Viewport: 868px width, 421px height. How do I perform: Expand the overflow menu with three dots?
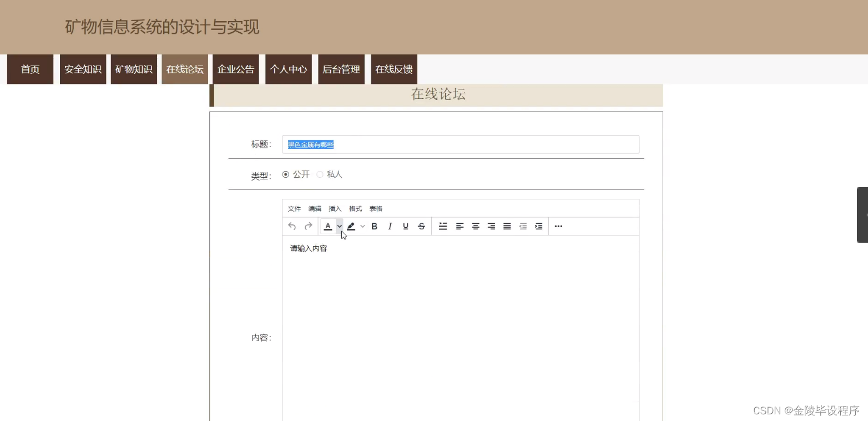pyautogui.click(x=558, y=226)
